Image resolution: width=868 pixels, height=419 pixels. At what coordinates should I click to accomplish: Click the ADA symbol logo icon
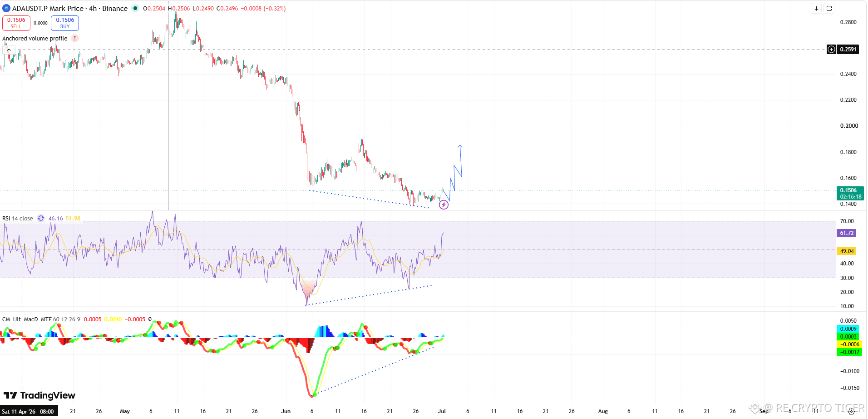pyautogui.click(x=6, y=8)
